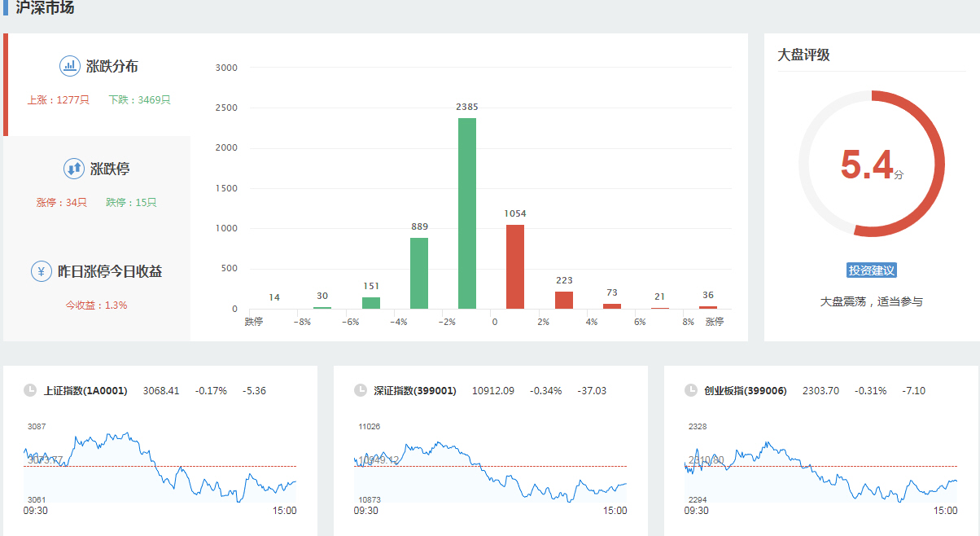Click the 投资建议 button

point(871,270)
